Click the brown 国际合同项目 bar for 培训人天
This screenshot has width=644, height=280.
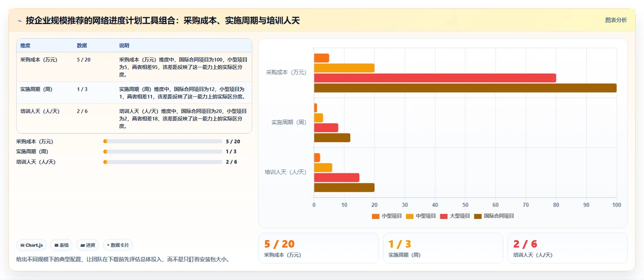tap(344, 188)
